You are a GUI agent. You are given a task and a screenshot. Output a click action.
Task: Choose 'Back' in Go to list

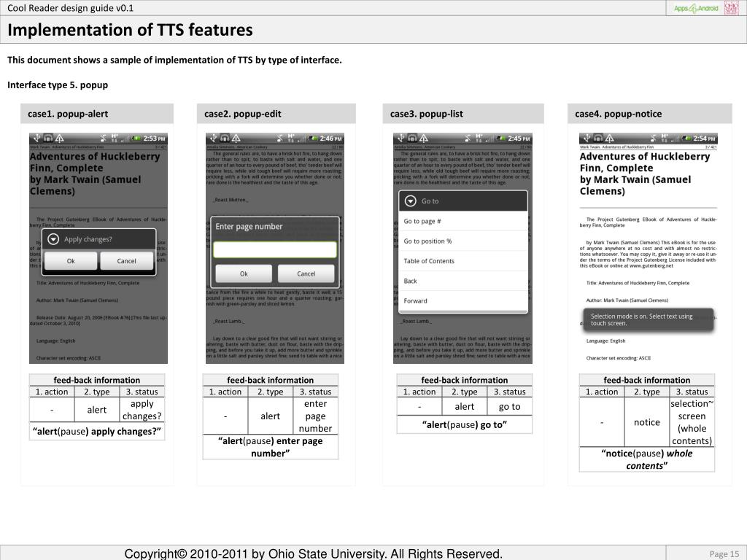pos(463,281)
